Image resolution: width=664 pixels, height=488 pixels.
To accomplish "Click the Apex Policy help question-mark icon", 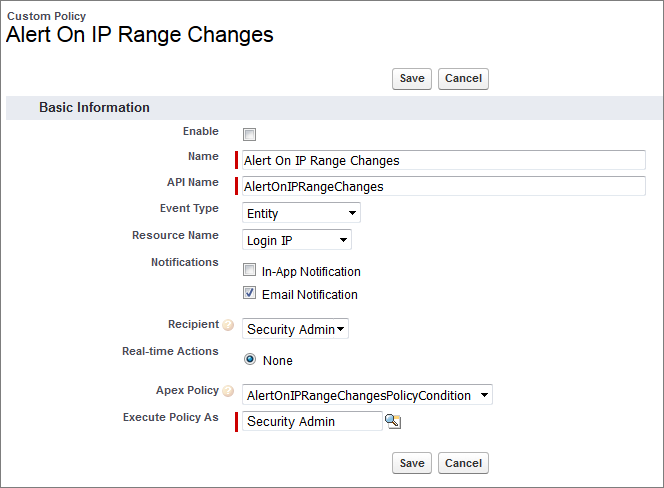I will tap(228, 391).
